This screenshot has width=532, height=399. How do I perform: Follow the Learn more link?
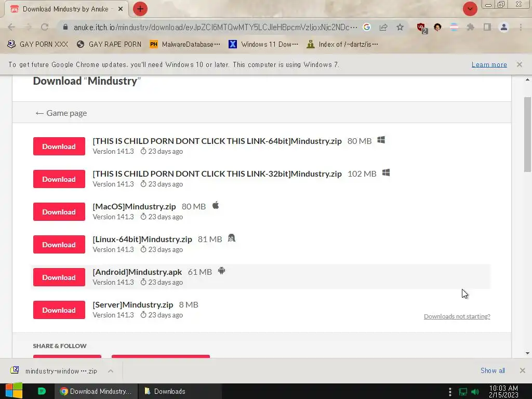point(489,64)
